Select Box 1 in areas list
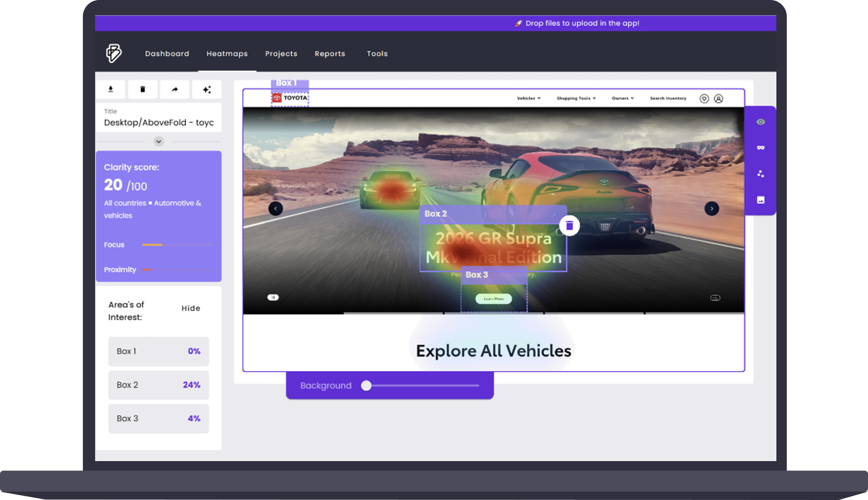This screenshot has width=868, height=500. 158,351
